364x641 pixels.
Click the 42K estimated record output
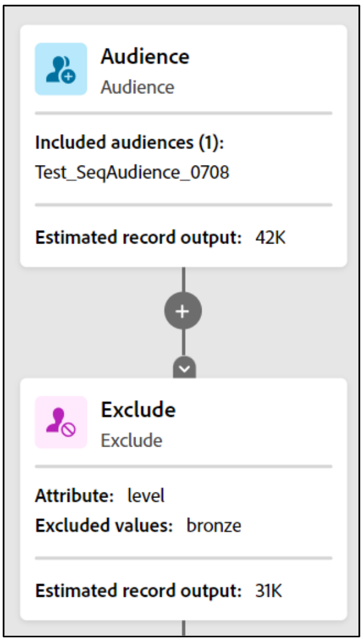[x=270, y=237]
